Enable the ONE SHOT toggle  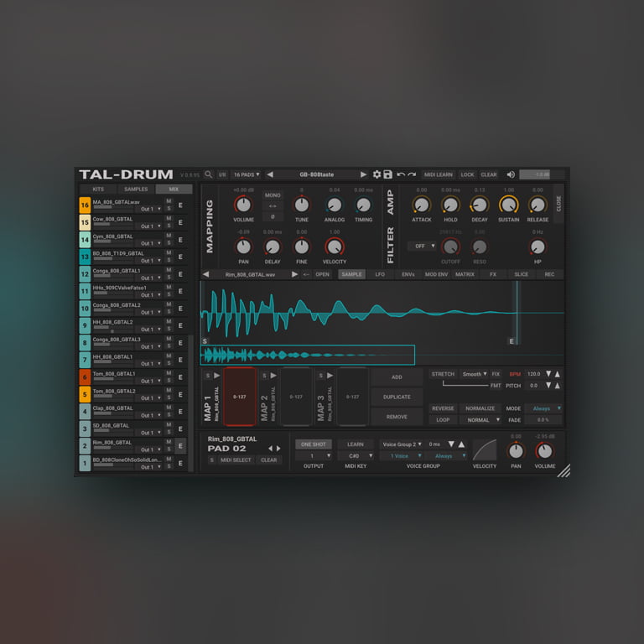point(314,444)
